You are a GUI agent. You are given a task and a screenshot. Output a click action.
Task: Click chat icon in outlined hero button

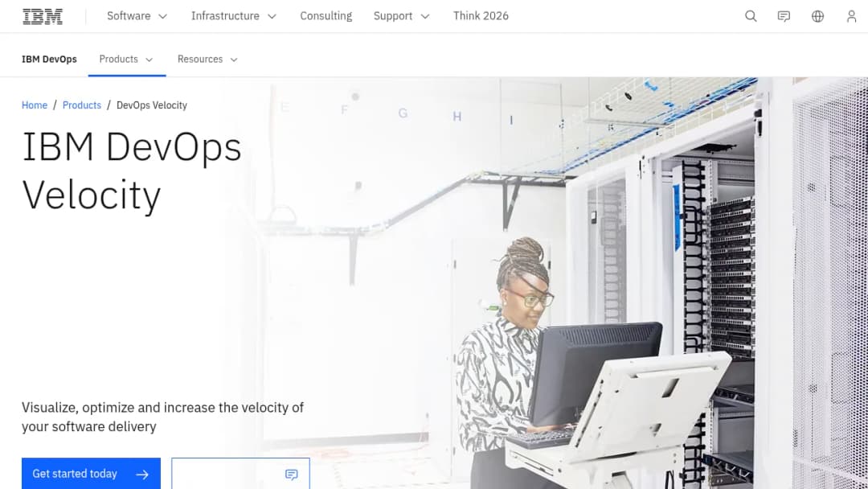point(291,474)
